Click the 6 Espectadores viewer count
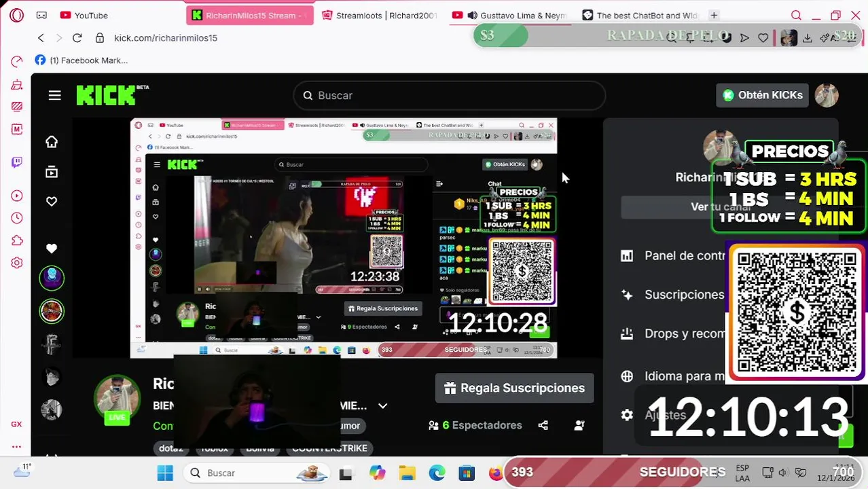Image resolution: width=868 pixels, height=489 pixels. (x=475, y=425)
